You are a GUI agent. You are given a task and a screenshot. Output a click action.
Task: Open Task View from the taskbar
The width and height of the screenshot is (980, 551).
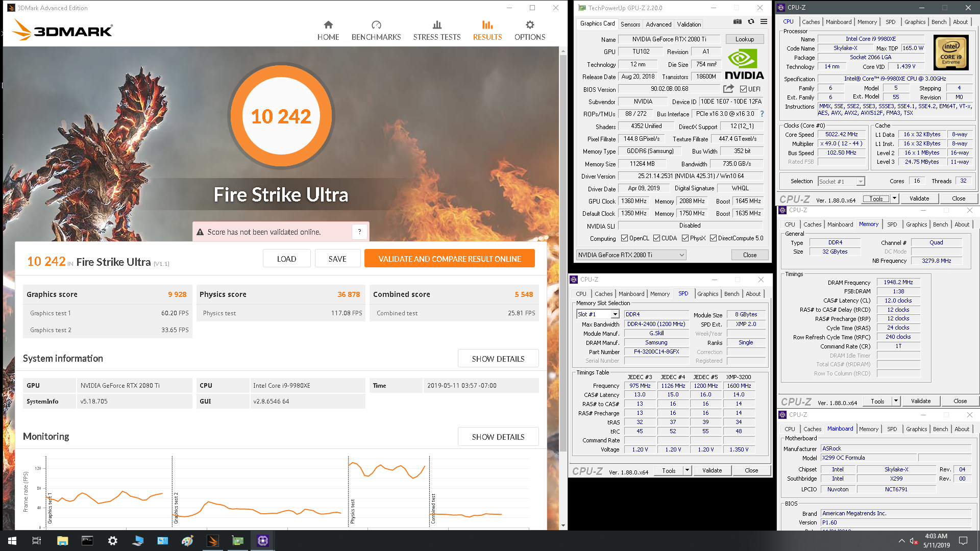point(37,541)
